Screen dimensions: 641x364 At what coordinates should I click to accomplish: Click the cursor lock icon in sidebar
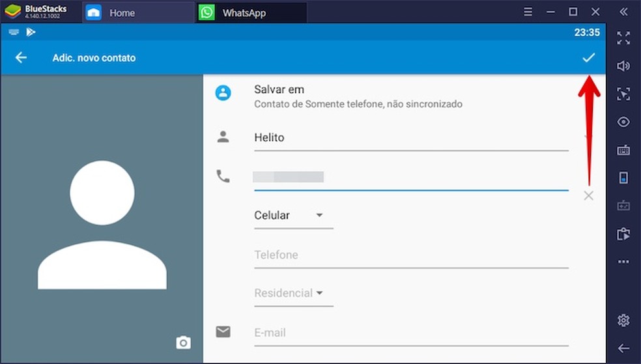click(x=623, y=94)
